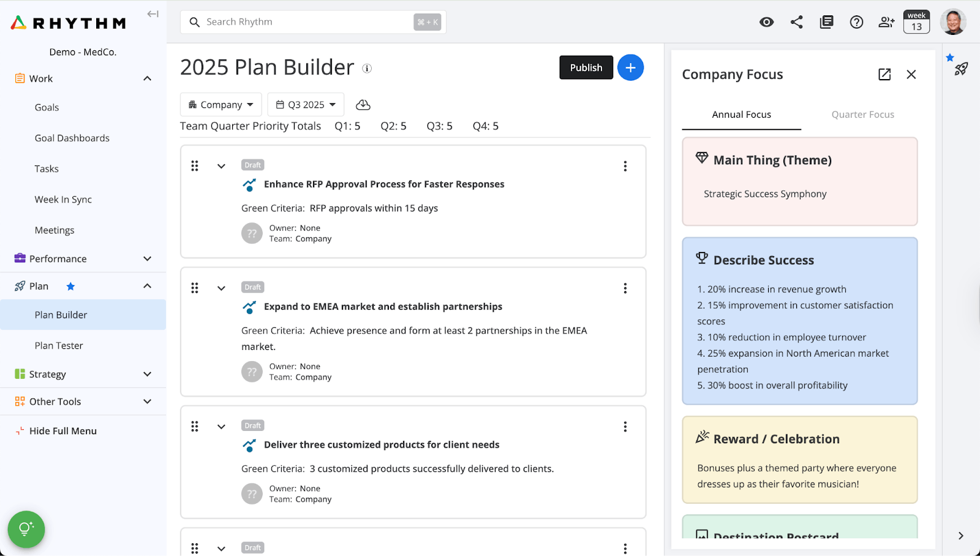Click the Publish button

coord(586,67)
